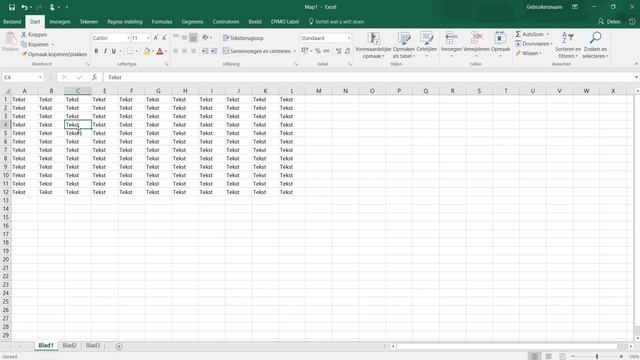Screen dimensions: 640x360
Task: Decrease the cell indent
Action: click(x=205, y=51)
